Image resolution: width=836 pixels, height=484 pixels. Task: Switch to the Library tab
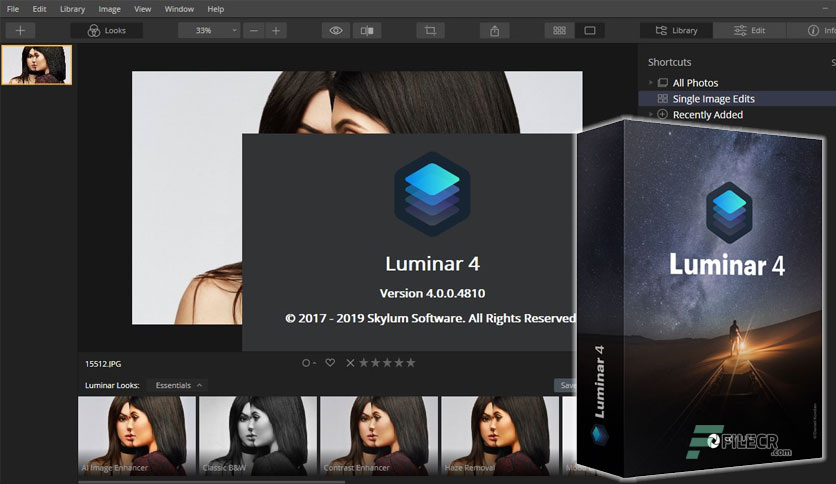tap(676, 30)
